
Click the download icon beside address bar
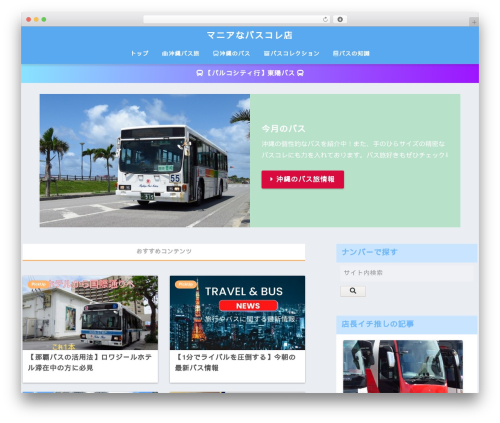(x=340, y=20)
